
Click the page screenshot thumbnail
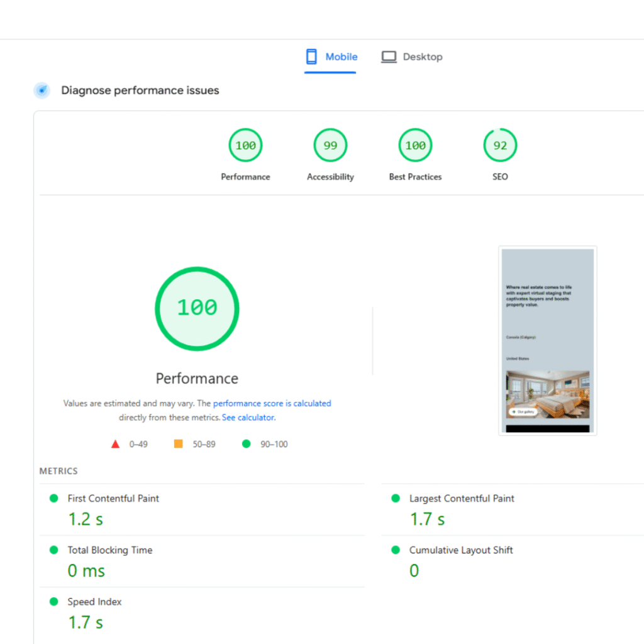[x=547, y=340]
